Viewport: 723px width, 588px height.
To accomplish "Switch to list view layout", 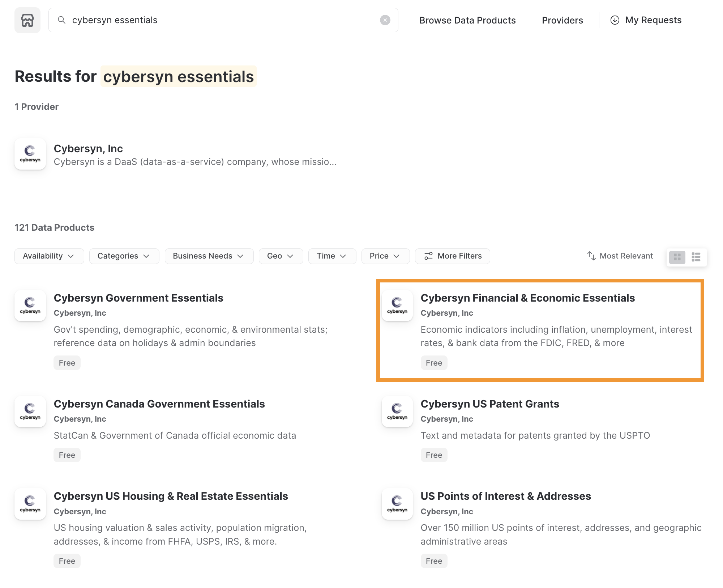I will point(696,257).
